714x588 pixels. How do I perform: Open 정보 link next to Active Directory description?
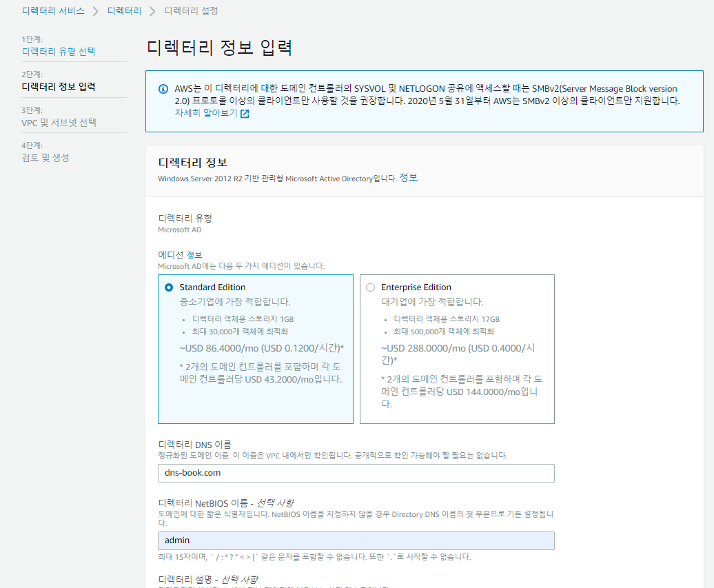tap(409, 178)
